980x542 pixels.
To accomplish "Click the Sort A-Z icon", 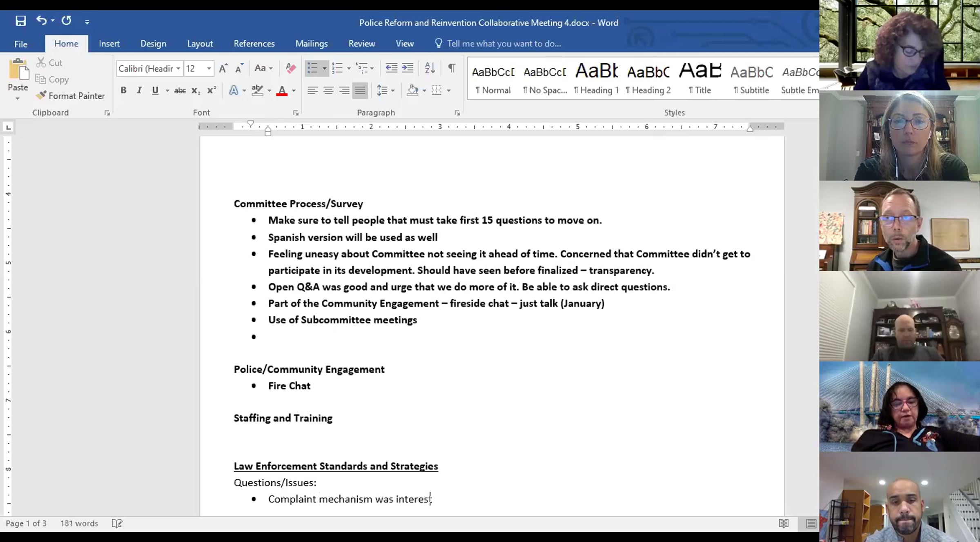I will click(x=430, y=68).
